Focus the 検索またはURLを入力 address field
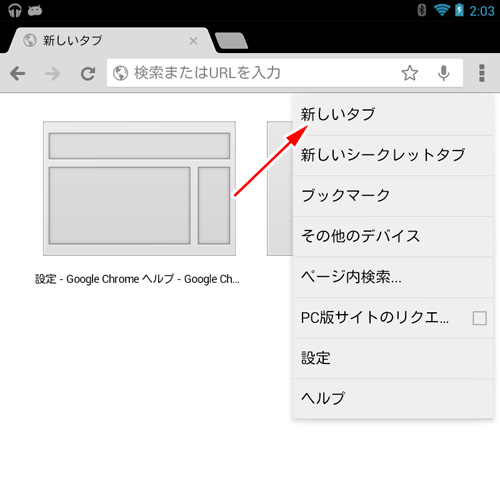Image resolution: width=500 pixels, height=489 pixels. pos(285,73)
